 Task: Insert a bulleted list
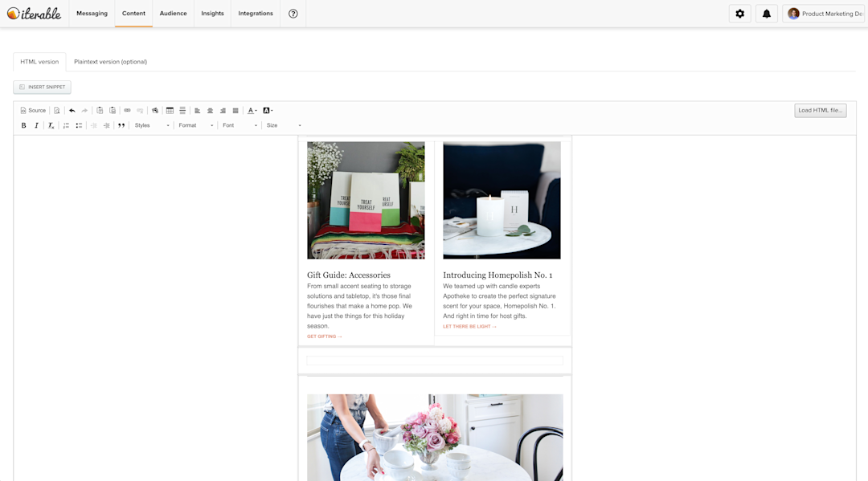(x=79, y=125)
